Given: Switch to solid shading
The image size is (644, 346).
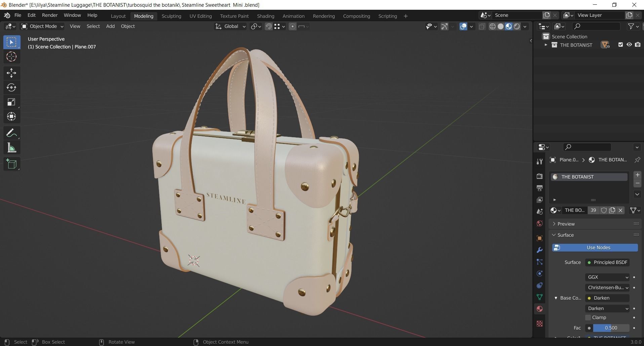Looking at the screenshot, I should pyautogui.click(x=500, y=26).
